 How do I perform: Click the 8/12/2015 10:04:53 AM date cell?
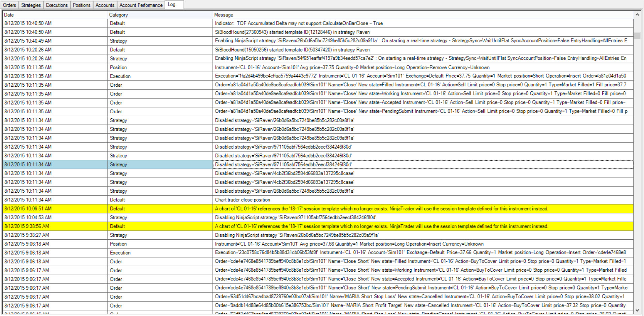pos(55,218)
